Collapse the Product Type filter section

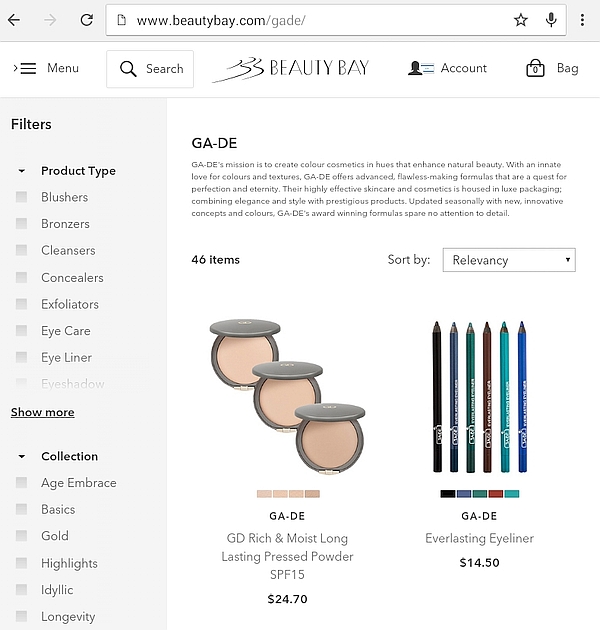click(22, 171)
